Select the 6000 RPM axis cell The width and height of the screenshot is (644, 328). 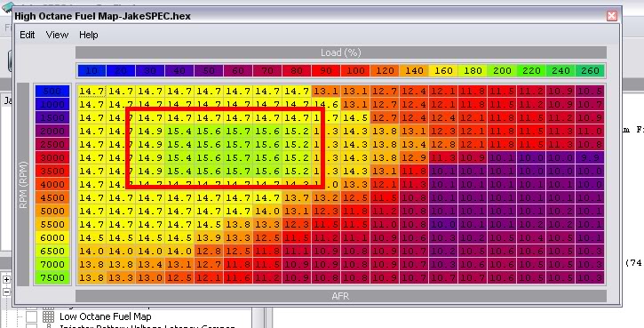(x=52, y=237)
